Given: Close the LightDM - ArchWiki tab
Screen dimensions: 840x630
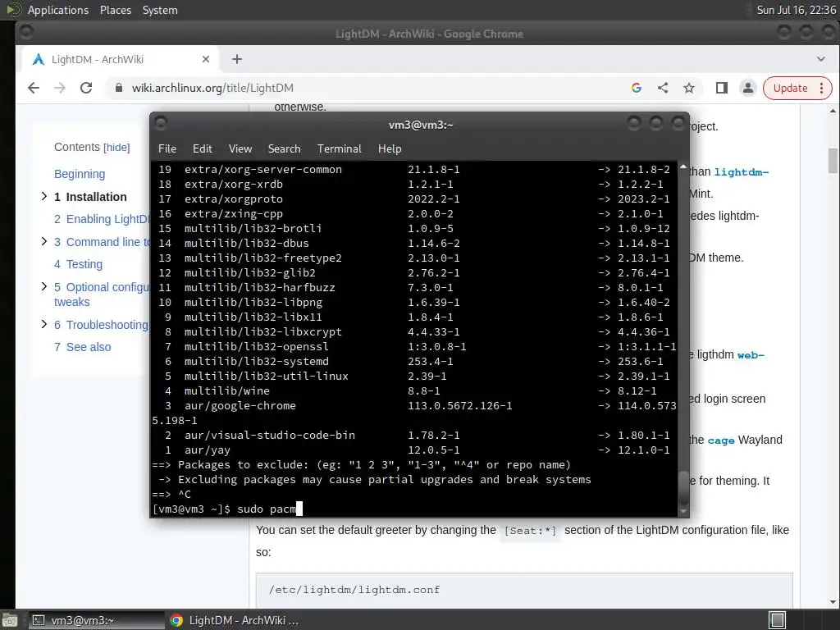Looking at the screenshot, I should point(206,59).
